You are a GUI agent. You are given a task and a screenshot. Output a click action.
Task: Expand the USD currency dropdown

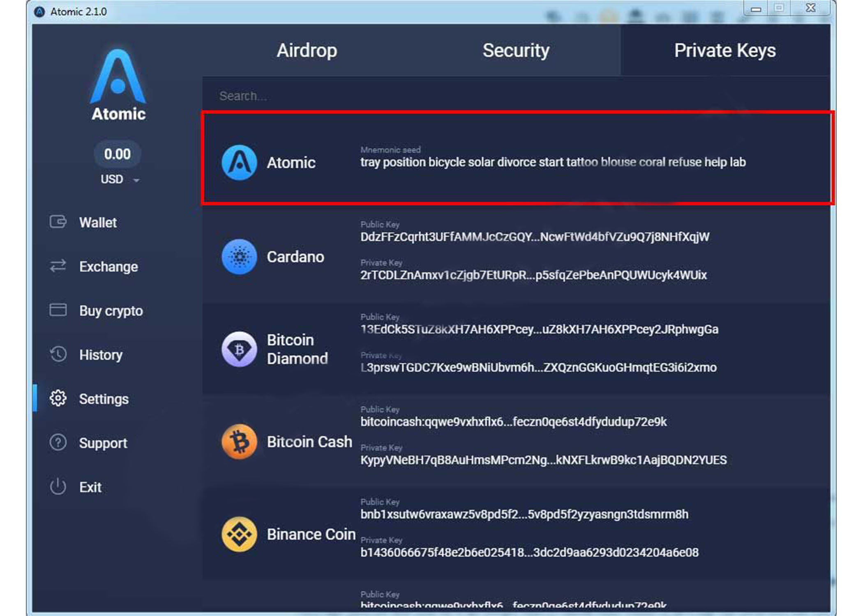pyautogui.click(x=120, y=179)
